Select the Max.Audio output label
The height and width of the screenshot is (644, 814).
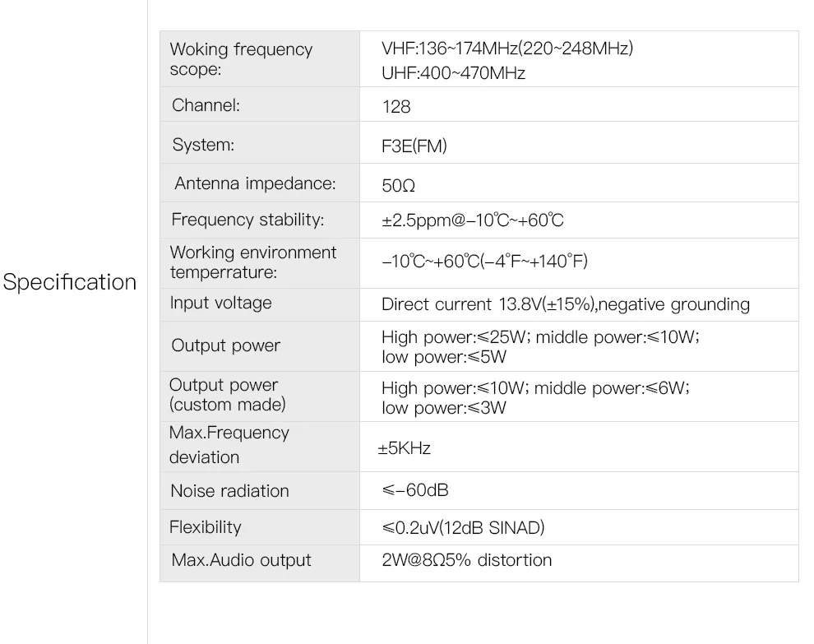tap(242, 560)
